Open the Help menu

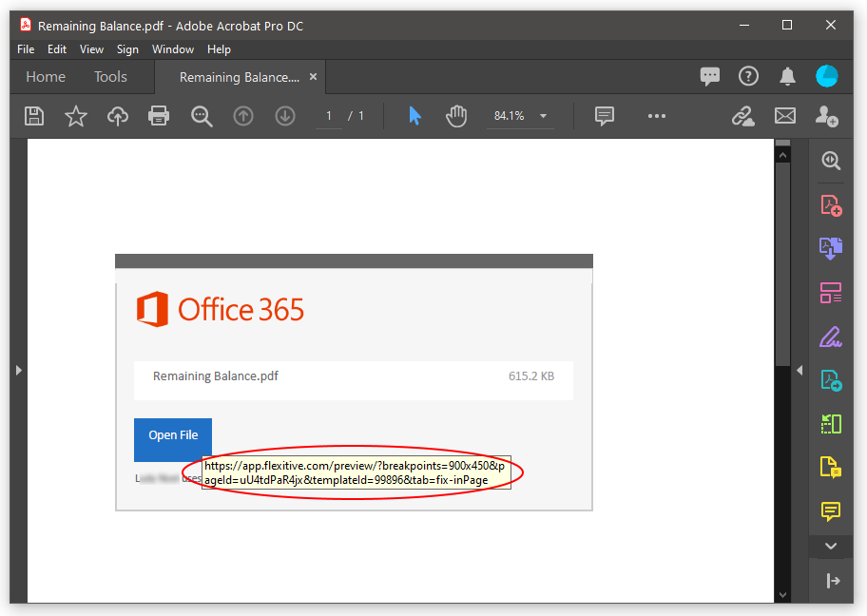tap(219, 49)
